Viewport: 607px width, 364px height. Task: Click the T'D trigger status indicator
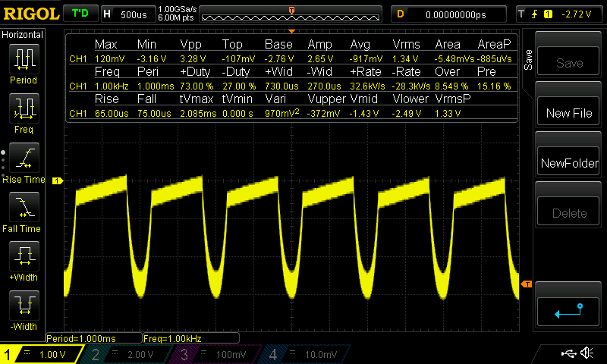pyautogui.click(x=80, y=14)
